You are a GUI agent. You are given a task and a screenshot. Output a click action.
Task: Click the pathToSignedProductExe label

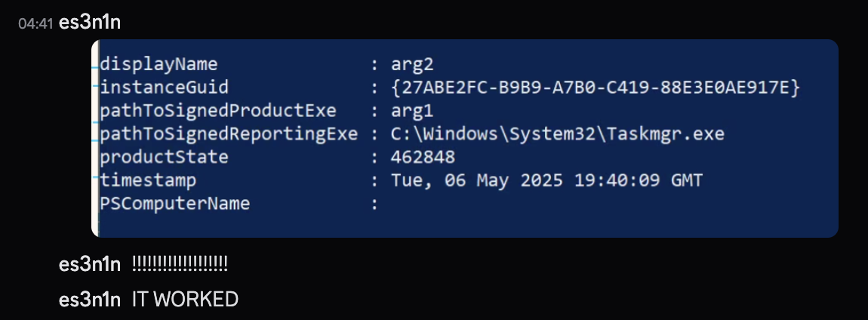218,111
